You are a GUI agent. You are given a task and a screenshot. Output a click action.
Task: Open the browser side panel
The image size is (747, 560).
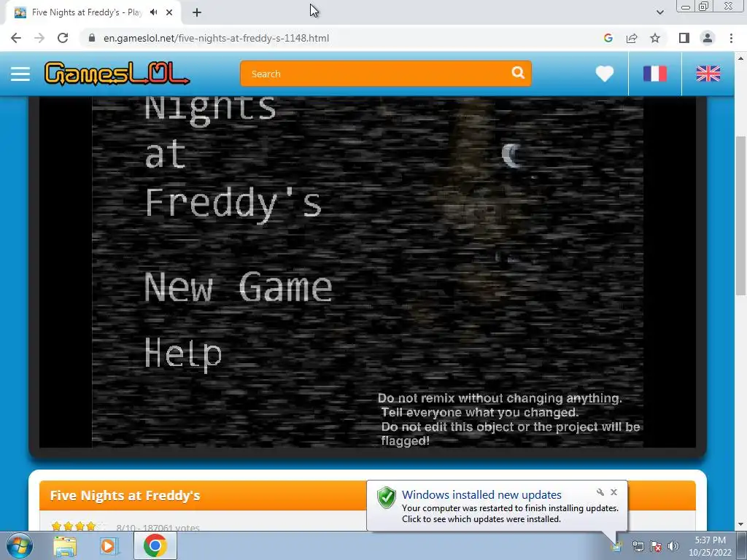point(684,38)
